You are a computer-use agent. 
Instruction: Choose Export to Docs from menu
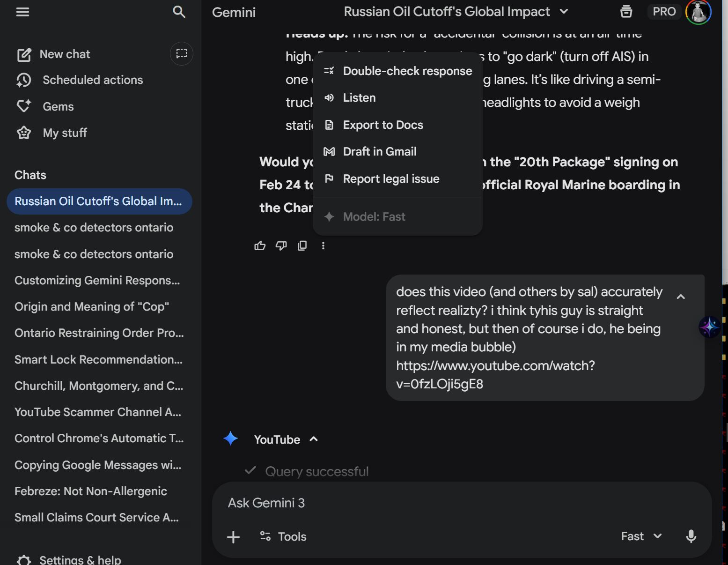click(x=382, y=125)
